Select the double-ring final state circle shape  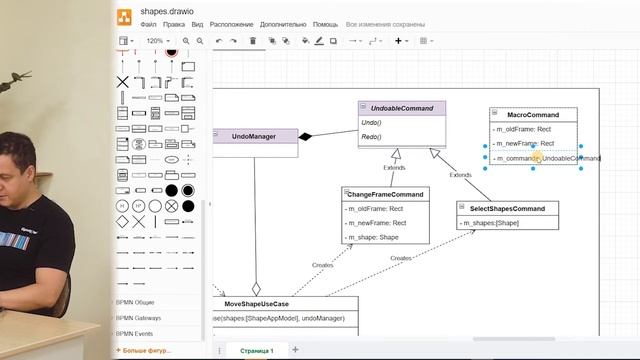tap(188, 191)
